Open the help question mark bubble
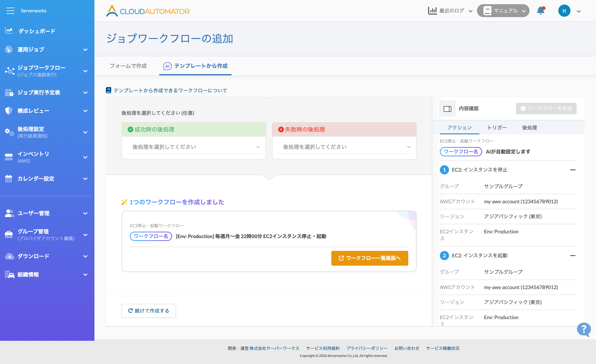The image size is (596, 364). (x=584, y=329)
